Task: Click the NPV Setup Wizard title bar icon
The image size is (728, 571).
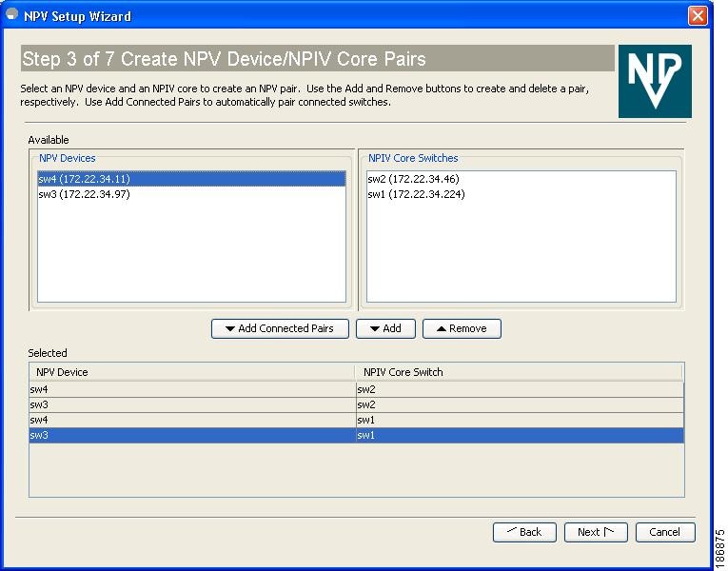Action: point(12,14)
